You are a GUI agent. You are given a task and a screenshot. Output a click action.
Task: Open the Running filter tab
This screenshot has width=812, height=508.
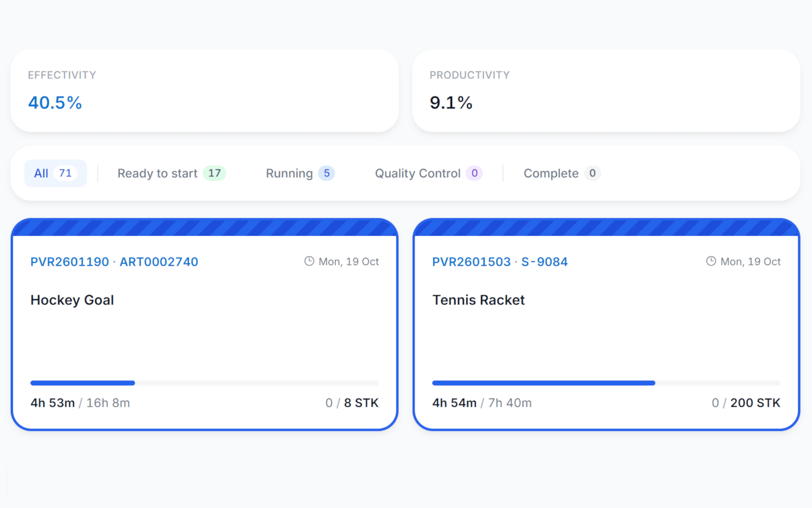click(x=300, y=173)
